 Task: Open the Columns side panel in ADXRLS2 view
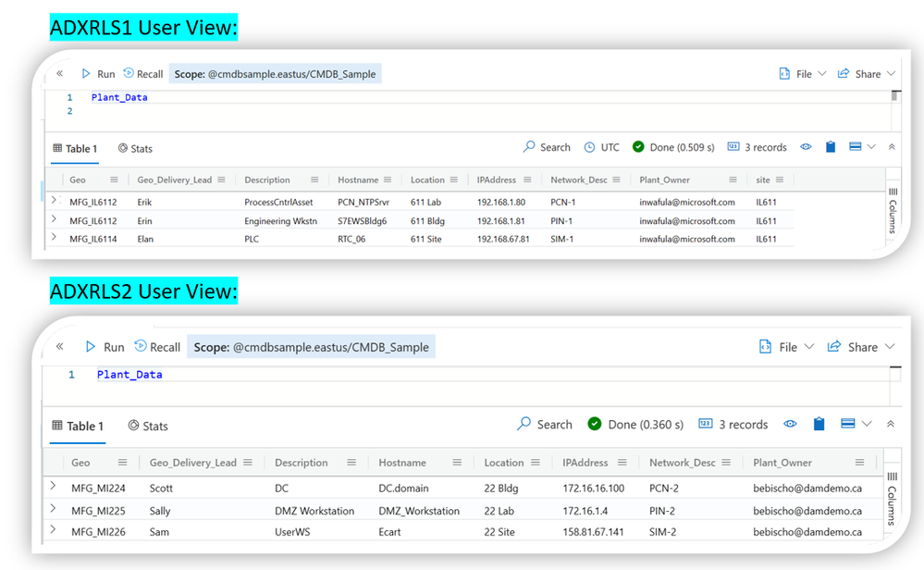pos(892,499)
